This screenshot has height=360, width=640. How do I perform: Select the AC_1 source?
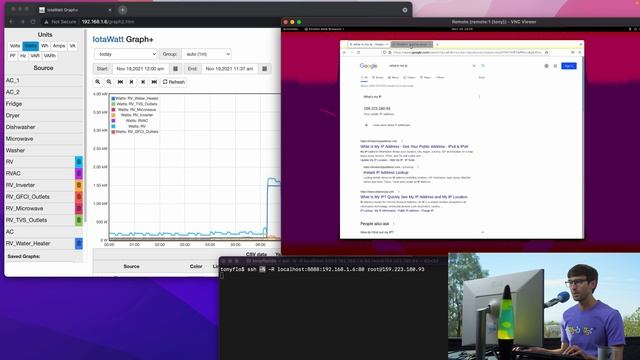click(44, 80)
